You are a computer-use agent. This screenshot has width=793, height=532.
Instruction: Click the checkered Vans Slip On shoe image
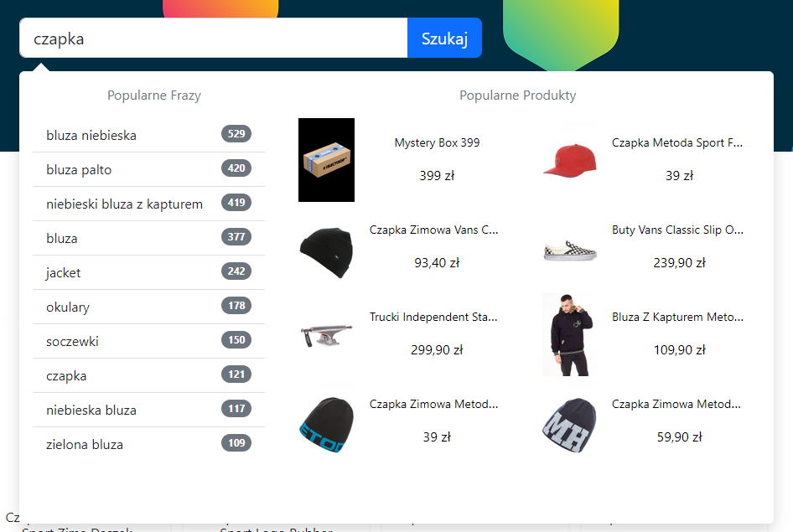click(569, 251)
